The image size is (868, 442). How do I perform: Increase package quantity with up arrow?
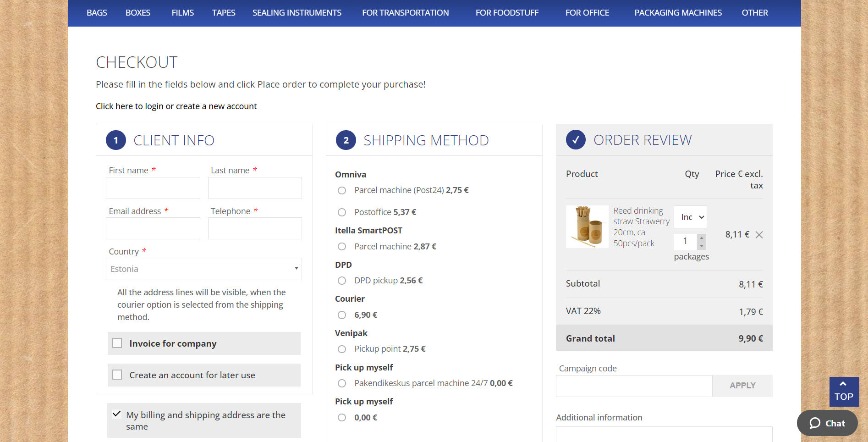click(x=702, y=238)
